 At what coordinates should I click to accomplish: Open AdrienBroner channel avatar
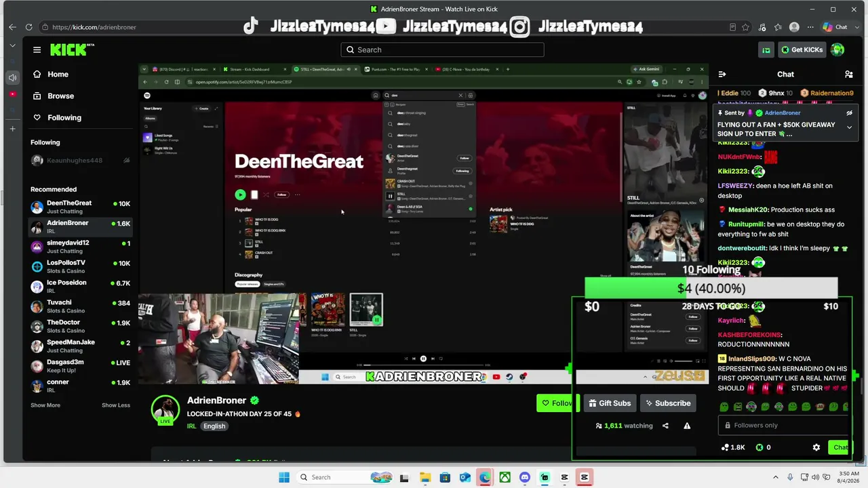click(165, 409)
